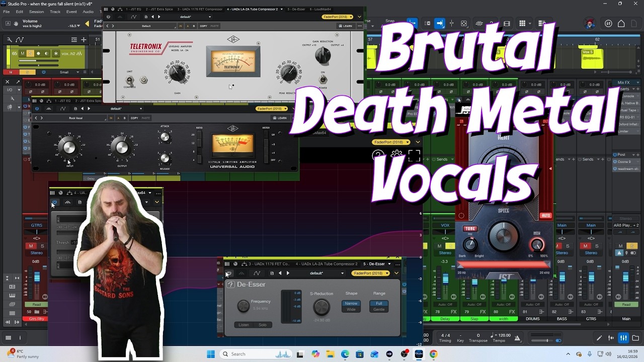Click the Listen button in De-Esser
Viewport: 644px width, 362px height.
click(244, 325)
